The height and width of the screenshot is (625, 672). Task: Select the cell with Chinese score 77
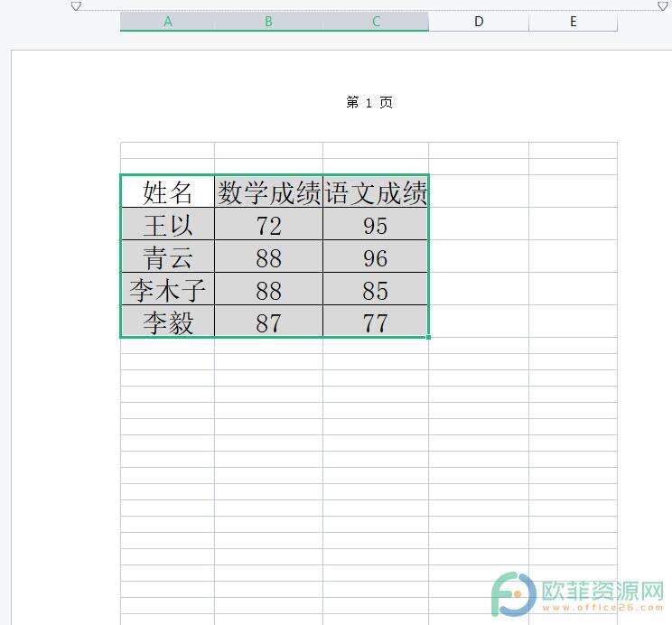tap(376, 322)
